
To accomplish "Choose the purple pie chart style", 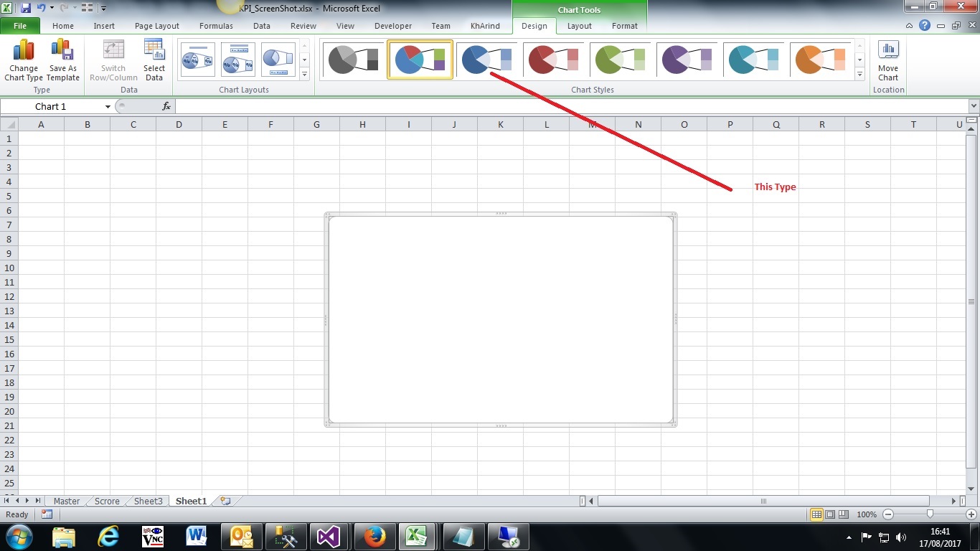I will point(687,60).
